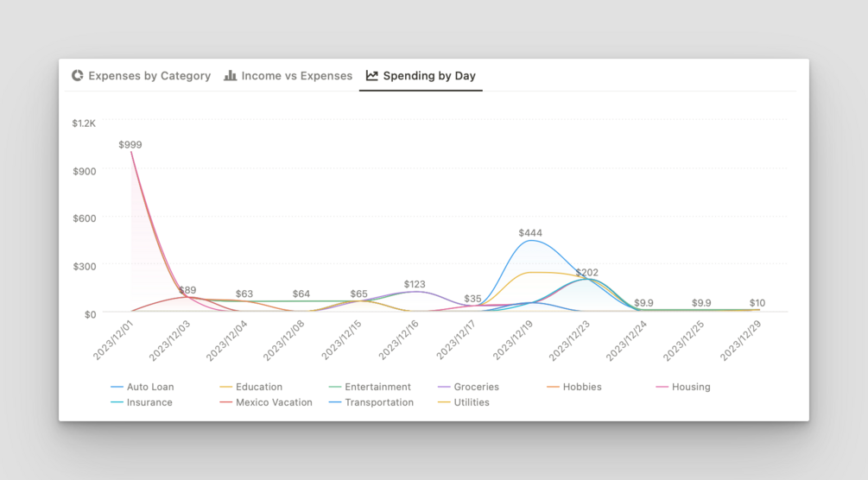Select the Spending by Day tab

pos(421,76)
